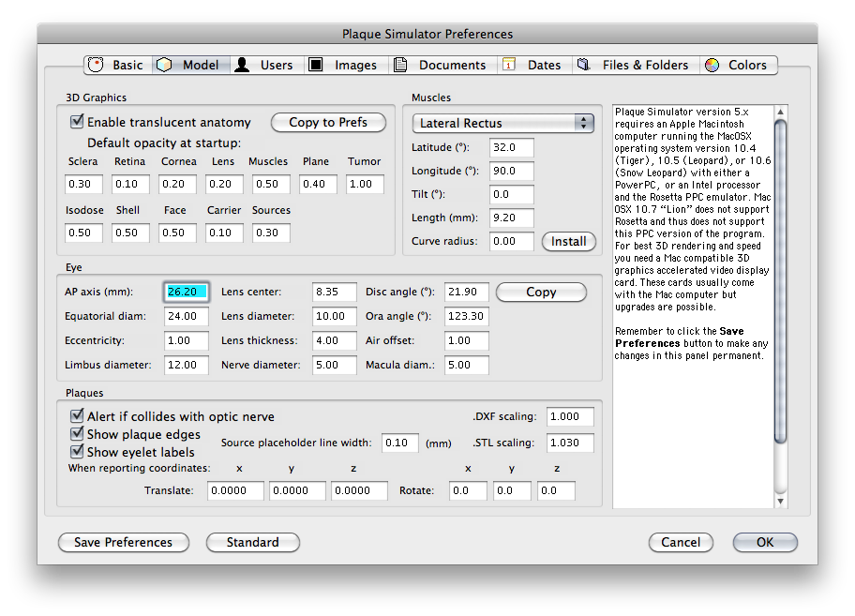The image size is (855, 616).
Task: Toggle Show eyelet labels checkbox
Action: (78, 452)
